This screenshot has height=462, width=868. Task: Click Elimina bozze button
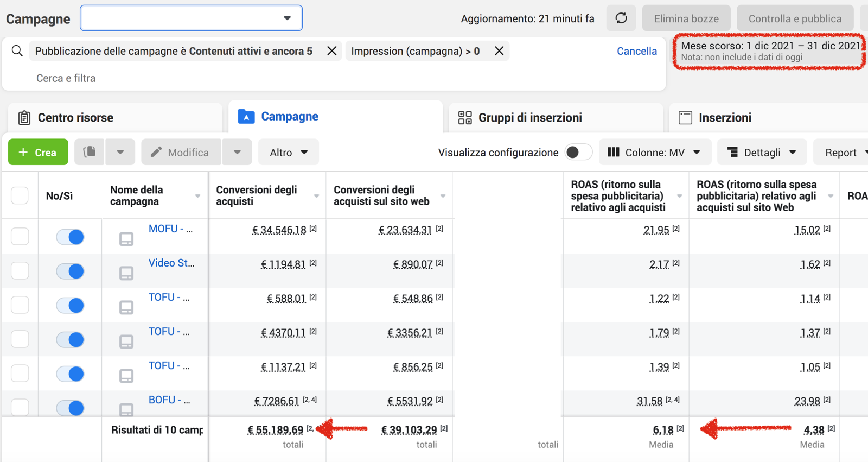pyautogui.click(x=686, y=18)
